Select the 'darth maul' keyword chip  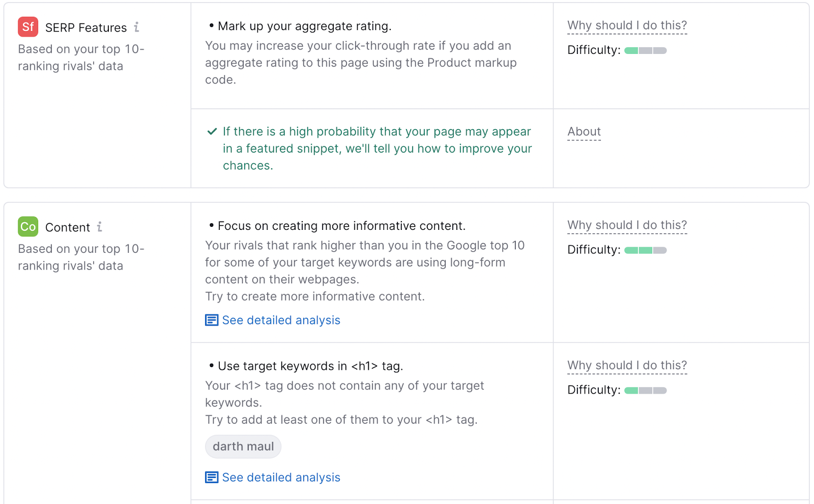pyautogui.click(x=243, y=446)
